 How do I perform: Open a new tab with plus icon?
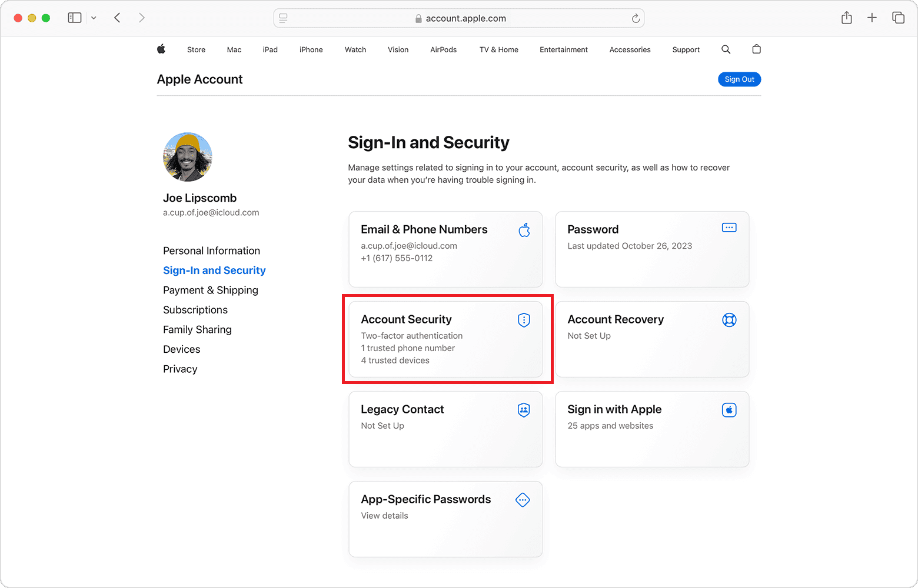872,18
